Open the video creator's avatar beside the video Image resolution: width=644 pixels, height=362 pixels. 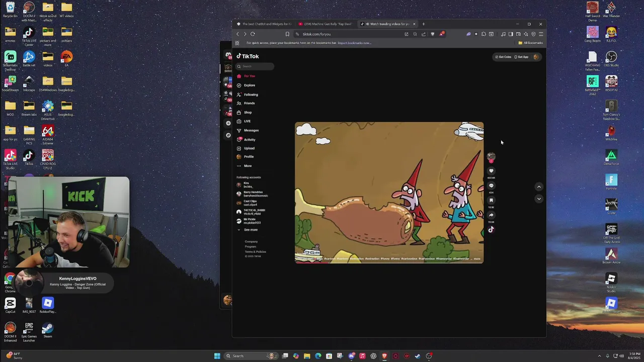[x=491, y=156]
